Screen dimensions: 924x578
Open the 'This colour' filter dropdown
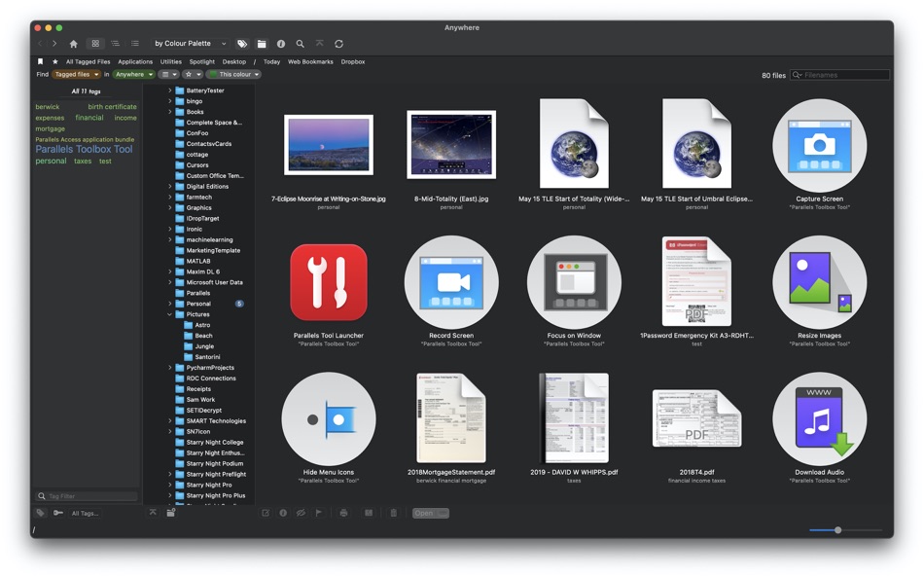(x=233, y=74)
